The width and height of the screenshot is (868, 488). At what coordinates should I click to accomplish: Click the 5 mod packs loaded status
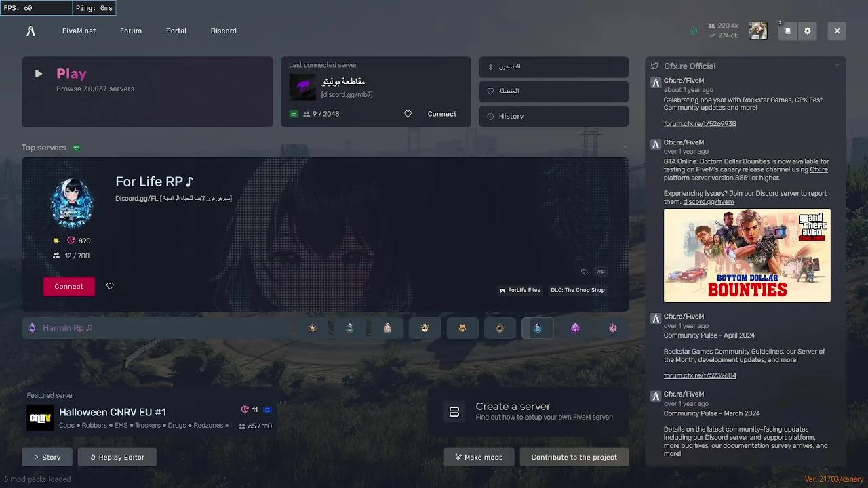click(x=38, y=479)
